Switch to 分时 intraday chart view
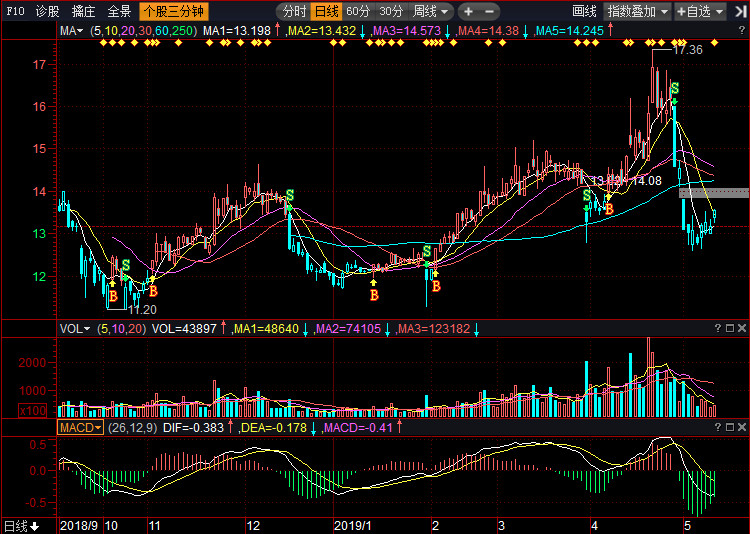The image size is (750, 534). click(294, 12)
